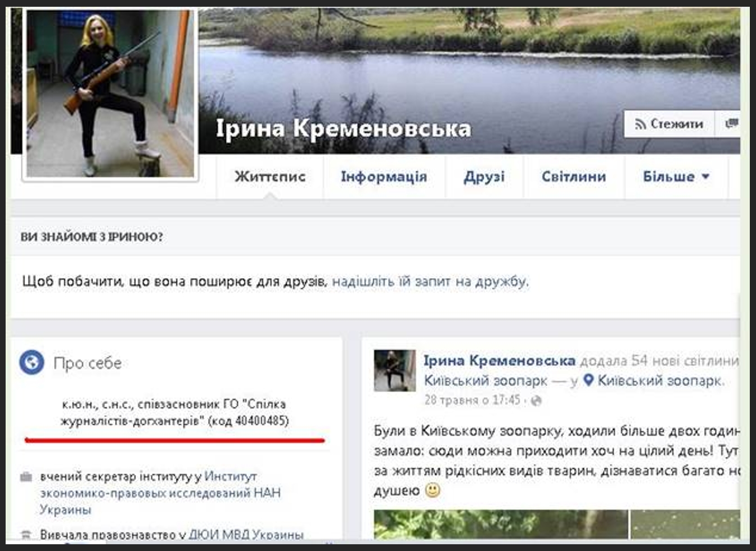Click the small post author avatar
The height and width of the screenshot is (551, 756).
coord(394,370)
